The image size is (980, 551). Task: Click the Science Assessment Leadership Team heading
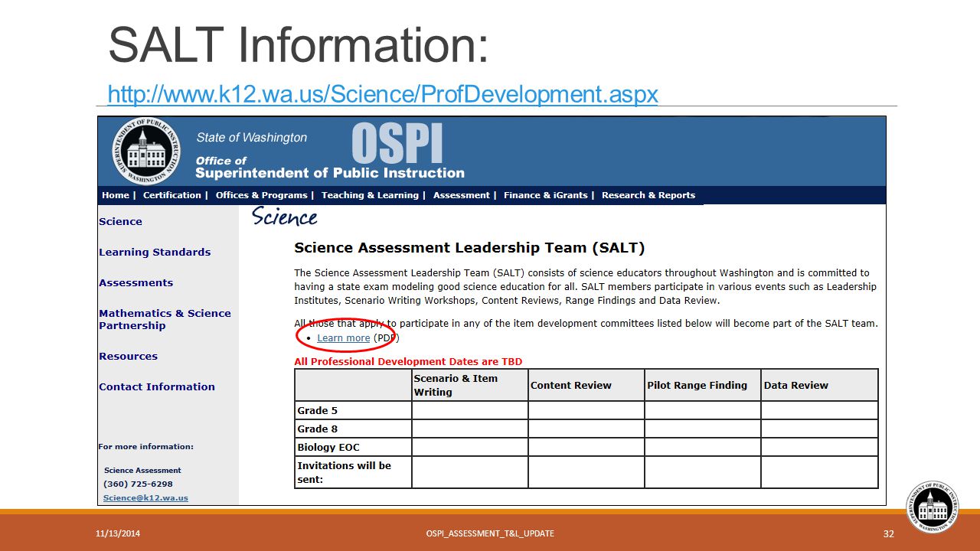(x=469, y=248)
